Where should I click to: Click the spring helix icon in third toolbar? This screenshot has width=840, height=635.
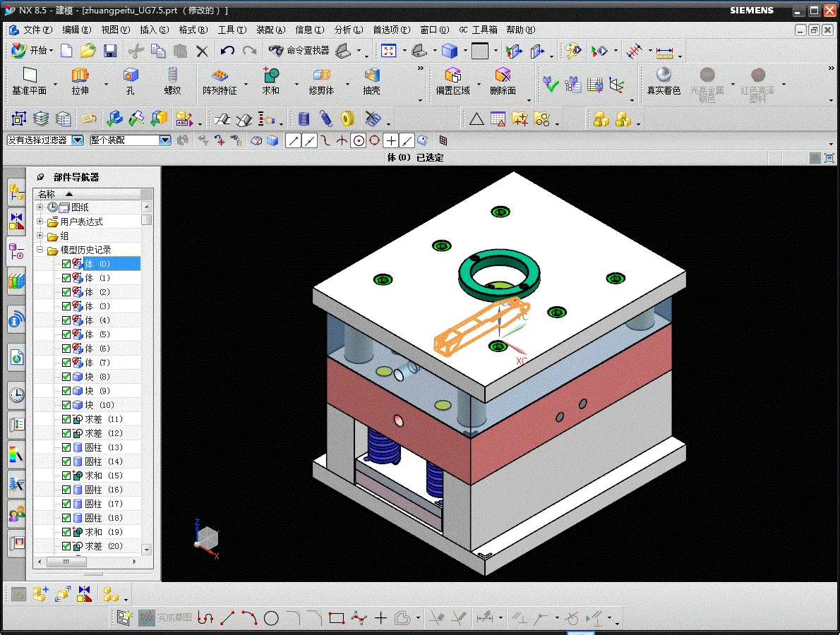(x=325, y=119)
